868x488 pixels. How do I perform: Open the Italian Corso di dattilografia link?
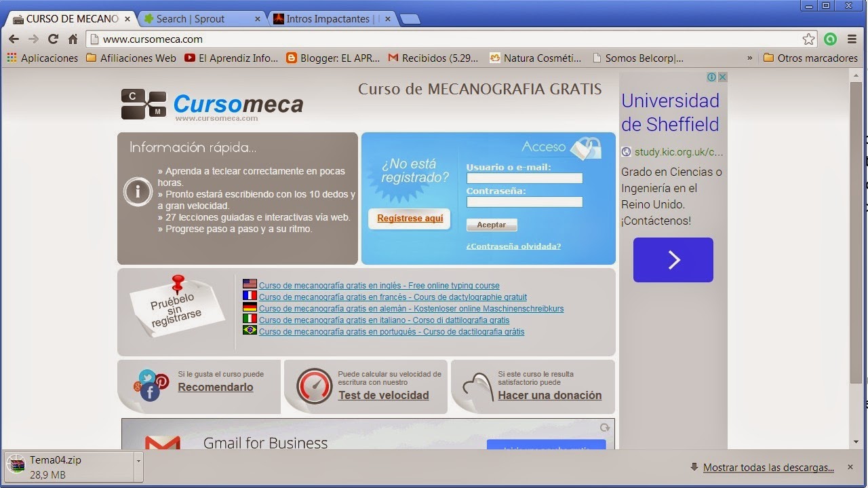(x=384, y=320)
